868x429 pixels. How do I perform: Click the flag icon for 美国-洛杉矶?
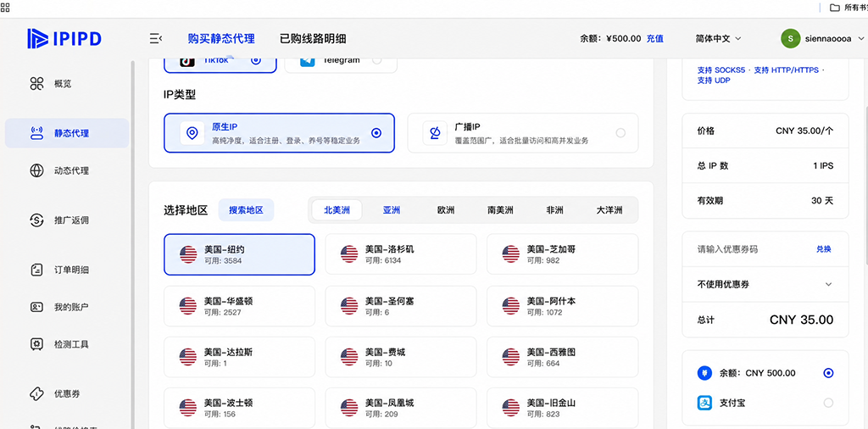349,254
